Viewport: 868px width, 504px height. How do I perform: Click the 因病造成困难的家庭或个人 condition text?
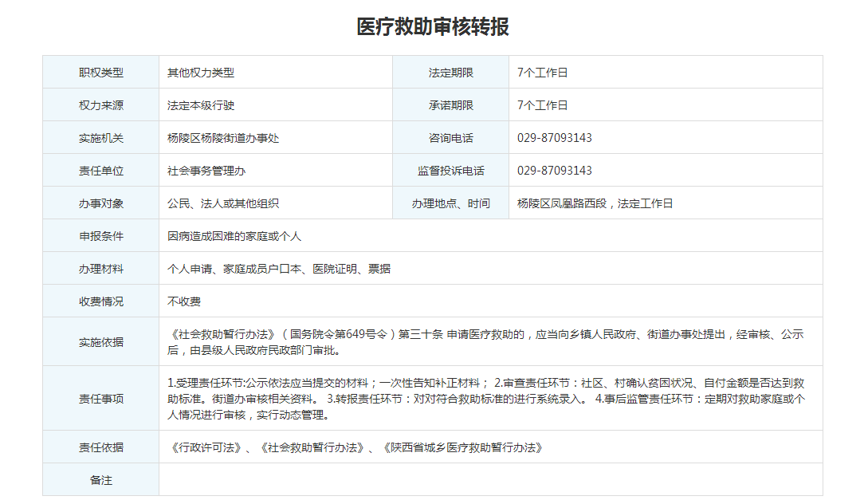pos(234,237)
